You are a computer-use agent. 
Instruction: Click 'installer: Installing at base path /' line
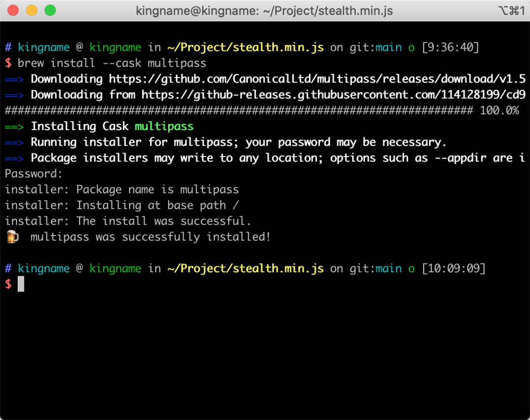(122, 206)
